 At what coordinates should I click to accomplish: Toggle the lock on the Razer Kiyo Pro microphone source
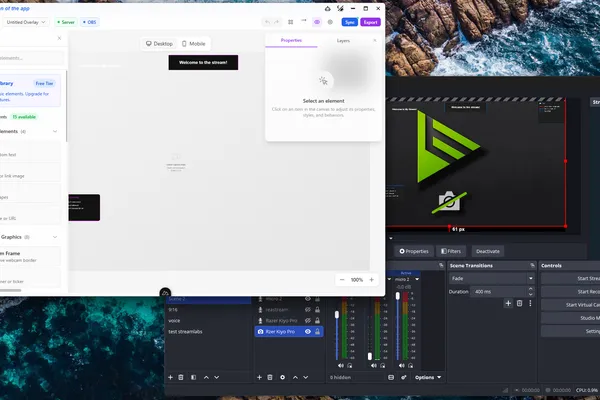click(x=317, y=321)
